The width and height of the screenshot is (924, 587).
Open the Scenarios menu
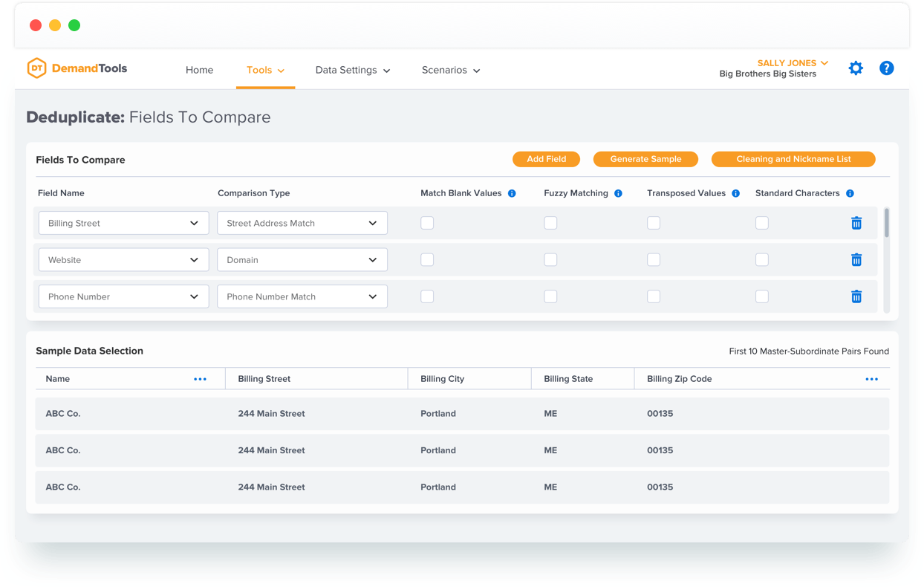click(451, 70)
